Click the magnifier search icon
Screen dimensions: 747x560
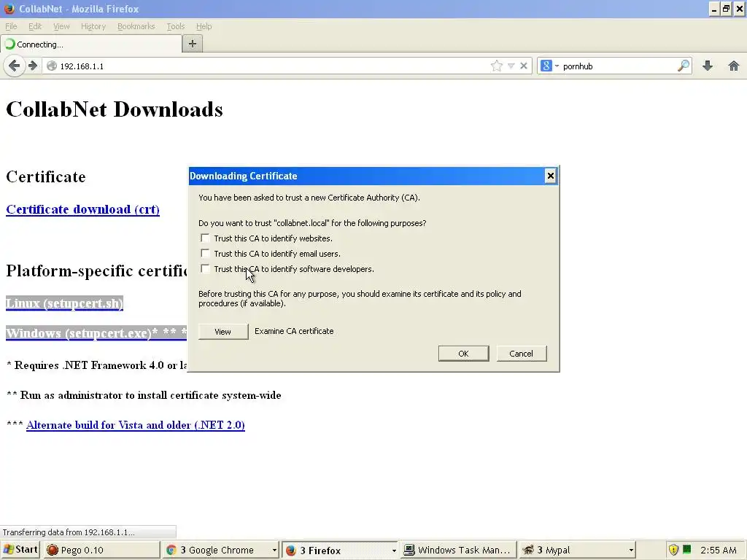683,66
